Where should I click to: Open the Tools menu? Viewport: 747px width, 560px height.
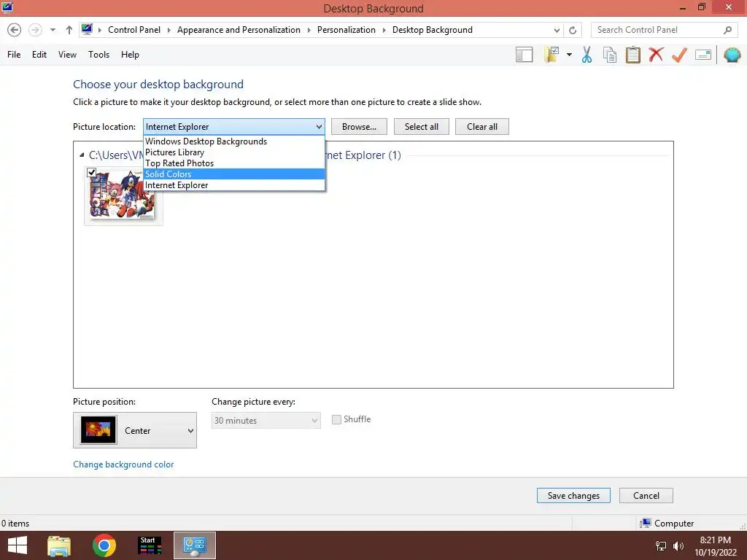[98, 54]
